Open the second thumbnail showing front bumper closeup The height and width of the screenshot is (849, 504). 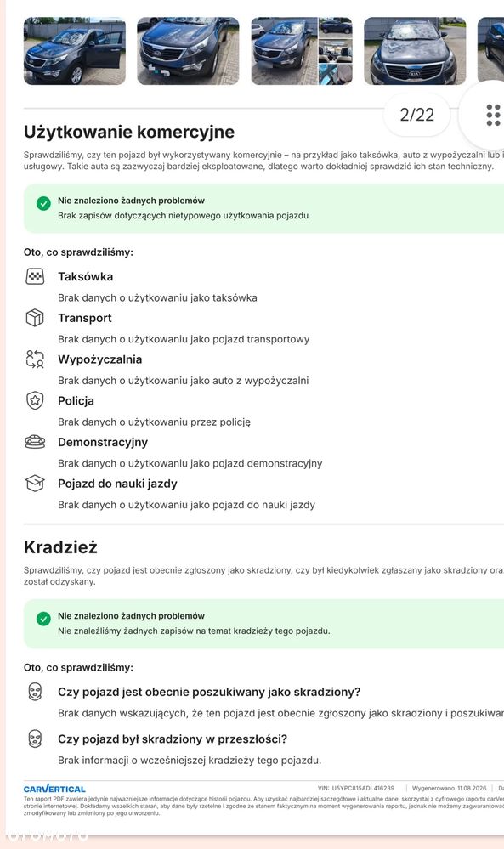pos(188,51)
